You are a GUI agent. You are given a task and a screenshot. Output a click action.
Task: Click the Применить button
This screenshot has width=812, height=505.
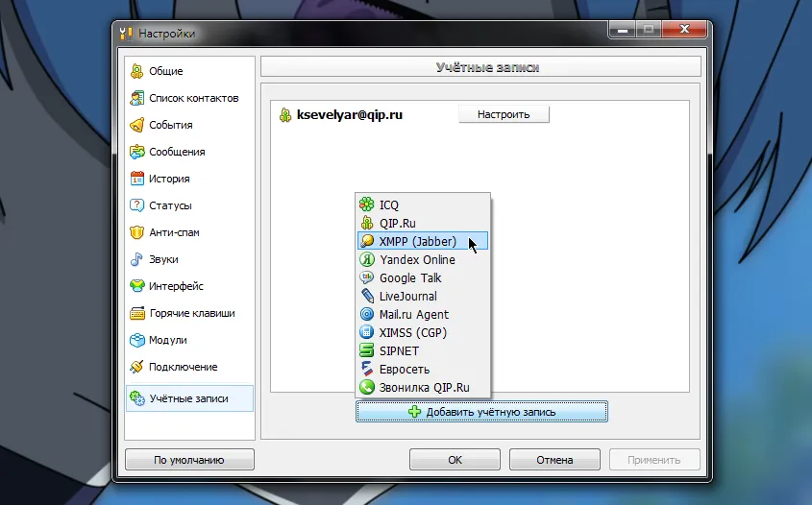pos(654,460)
